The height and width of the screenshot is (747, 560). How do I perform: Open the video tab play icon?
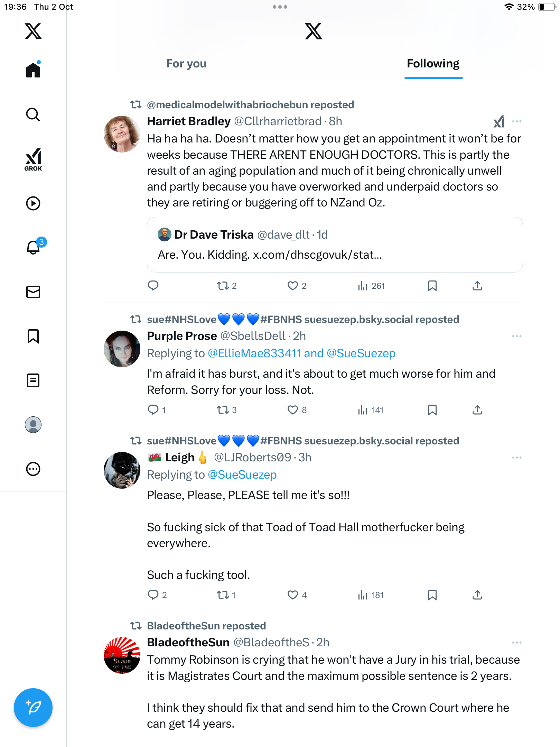pyautogui.click(x=33, y=203)
